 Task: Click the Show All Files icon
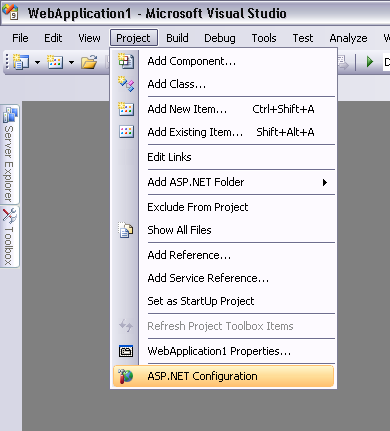pyautogui.click(x=125, y=230)
